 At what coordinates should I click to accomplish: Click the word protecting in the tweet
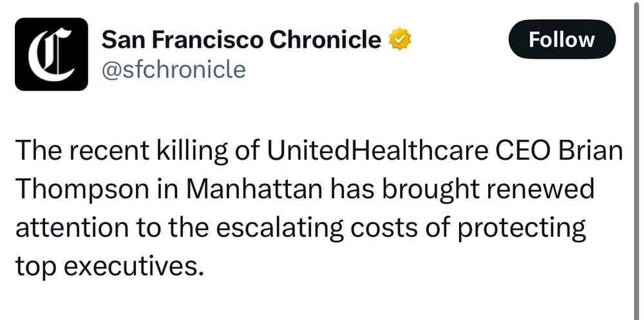(x=521, y=229)
